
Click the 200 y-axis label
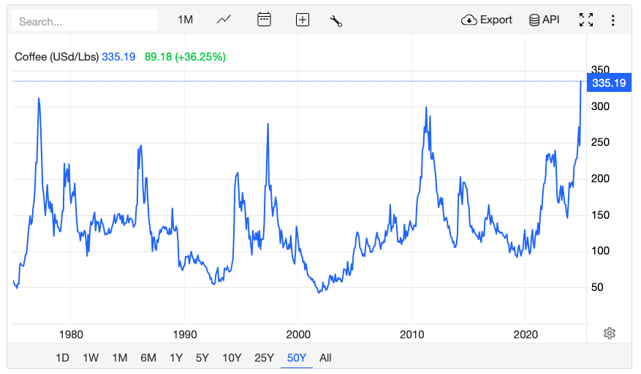tap(600, 179)
